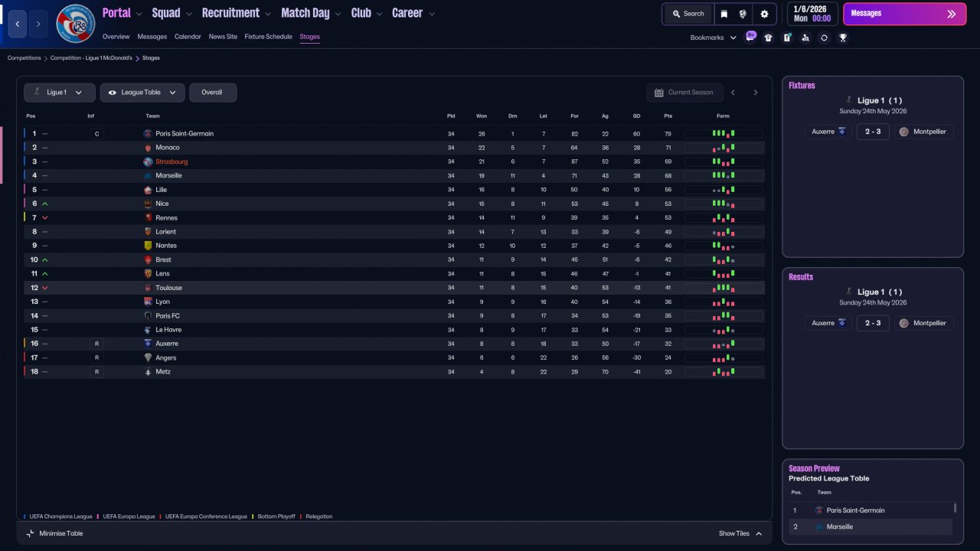Go to the next season with right chevron
This screenshot has height=551, width=980.
point(756,93)
